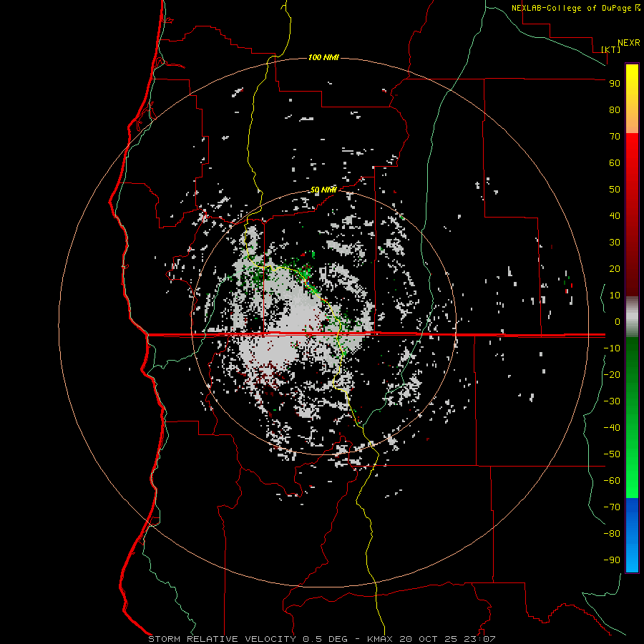Click the "-70" velocity scale label
The height and width of the screenshot is (644, 644).
click(x=612, y=507)
